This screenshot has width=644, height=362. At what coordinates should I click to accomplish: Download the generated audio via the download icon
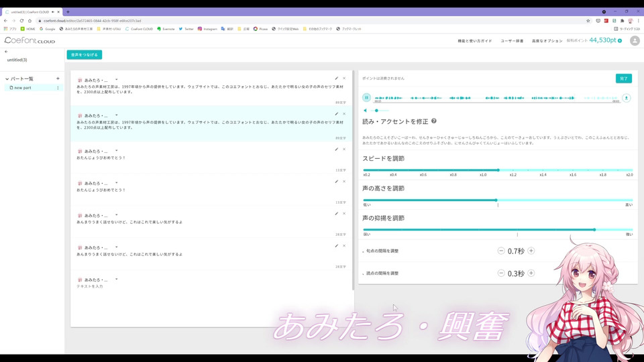(x=626, y=98)
